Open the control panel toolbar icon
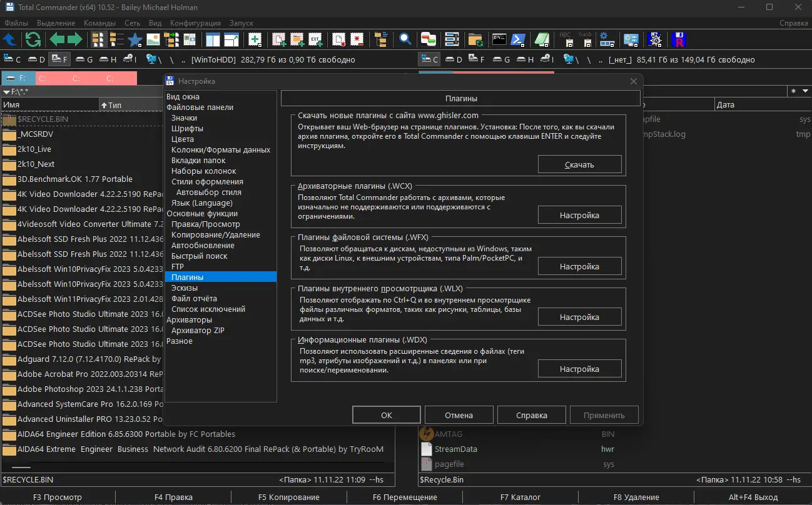Image resolution: width=812 pixels, height=505 pixels. [x=631, y=39]
